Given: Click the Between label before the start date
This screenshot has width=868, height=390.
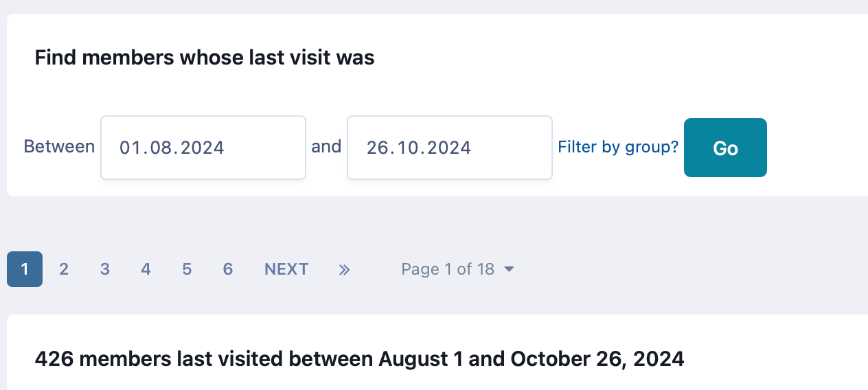Looking at the screenshot, I should tap(59, 146).
